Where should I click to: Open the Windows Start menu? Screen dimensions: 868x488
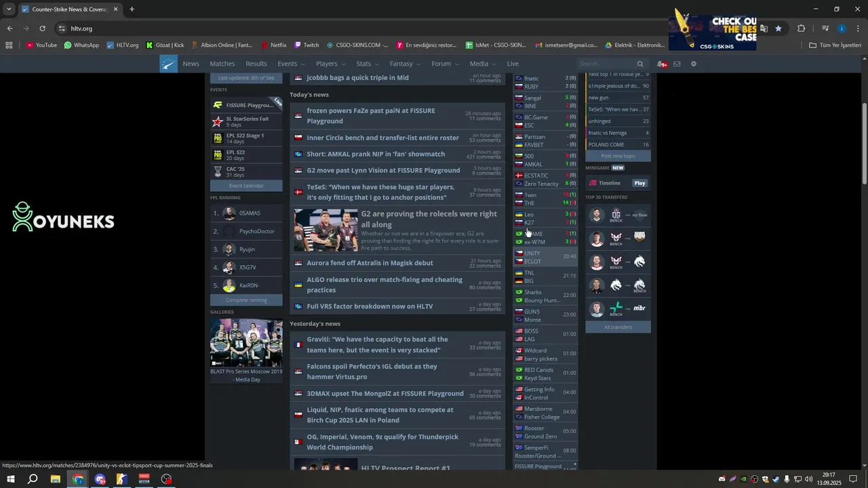(11, 479)
